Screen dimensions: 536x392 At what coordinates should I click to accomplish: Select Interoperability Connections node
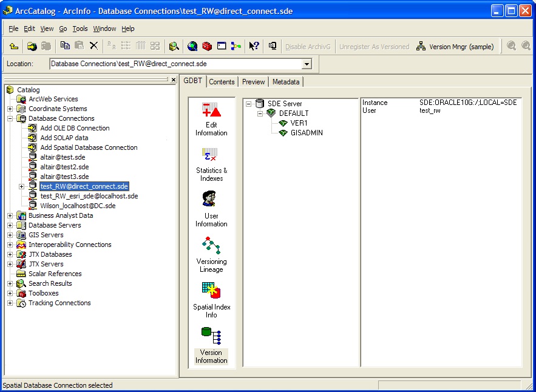70,245
